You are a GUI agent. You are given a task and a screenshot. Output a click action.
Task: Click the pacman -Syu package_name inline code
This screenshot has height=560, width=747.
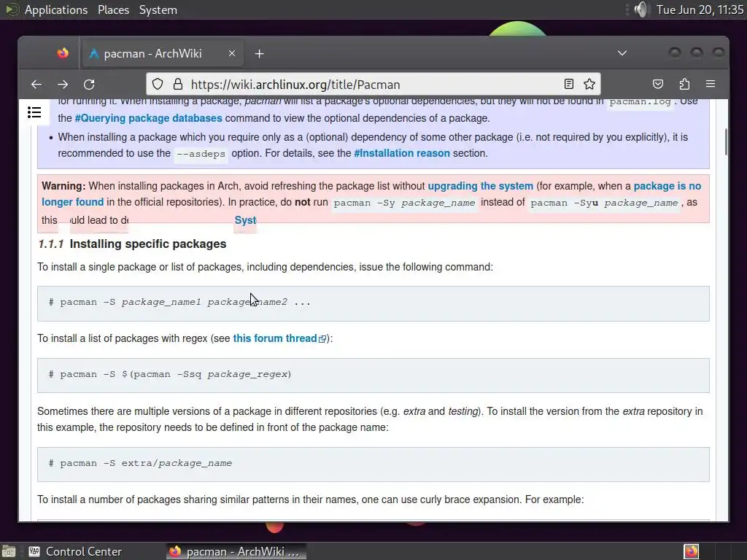(x=604, y=203)
